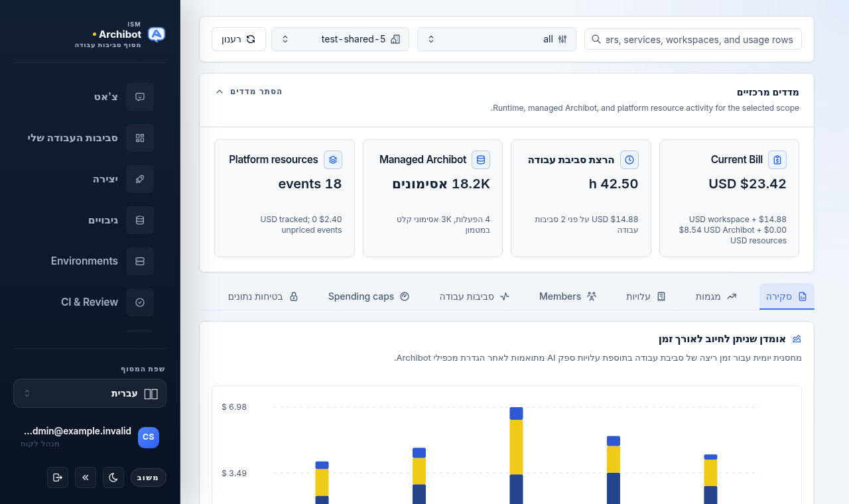Click the 'Platform resources' card title

coord(273,160)
